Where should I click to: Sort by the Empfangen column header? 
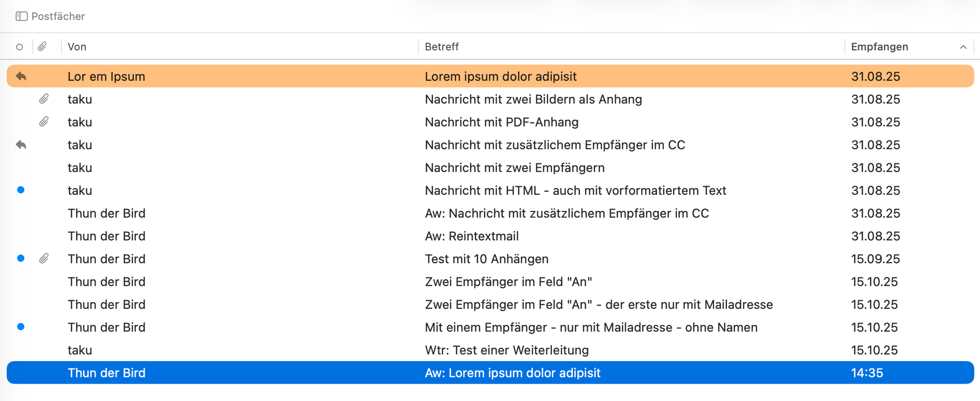pyautogui.click(x=879, y=47)
